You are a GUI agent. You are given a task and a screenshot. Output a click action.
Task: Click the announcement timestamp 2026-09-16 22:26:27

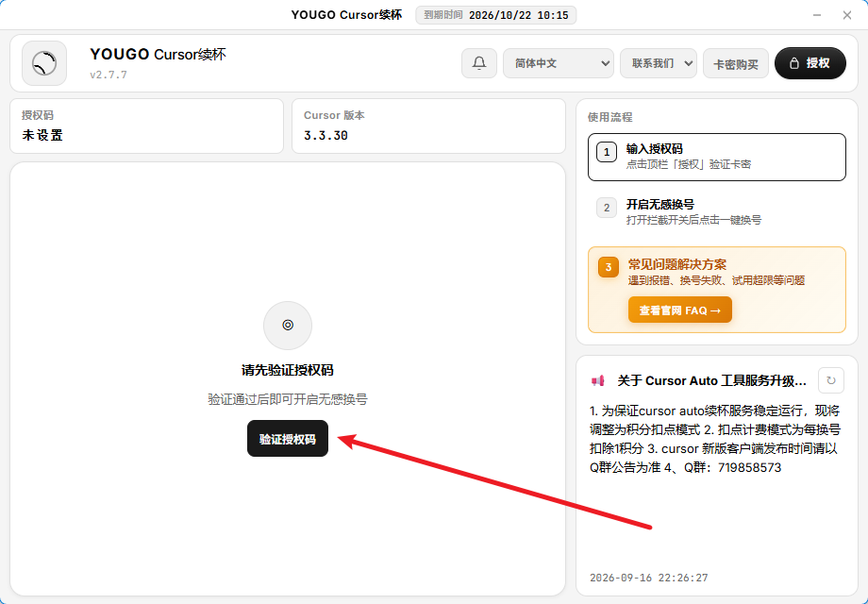[x=649, y=578]
